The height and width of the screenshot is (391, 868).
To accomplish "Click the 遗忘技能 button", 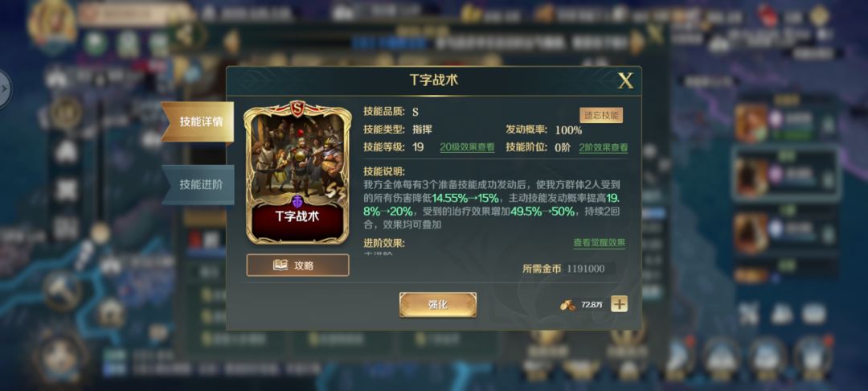I will point(601,115).
